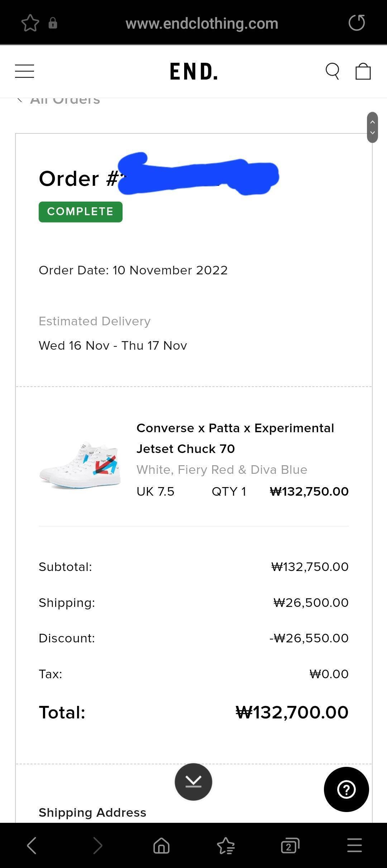
Task: Open the search magnifier icon
Action: coord(332,71)
